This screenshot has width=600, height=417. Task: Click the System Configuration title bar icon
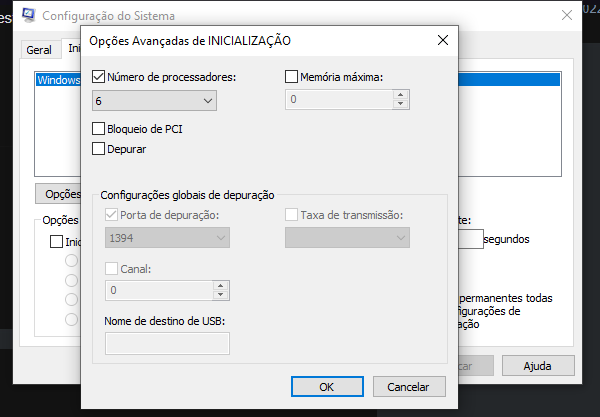[x=28, y=15]
